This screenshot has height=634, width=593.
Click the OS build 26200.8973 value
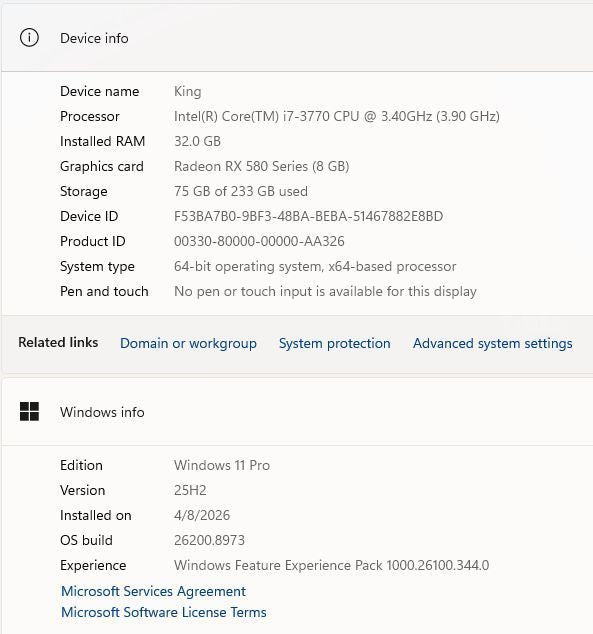[x=209, y=540]
